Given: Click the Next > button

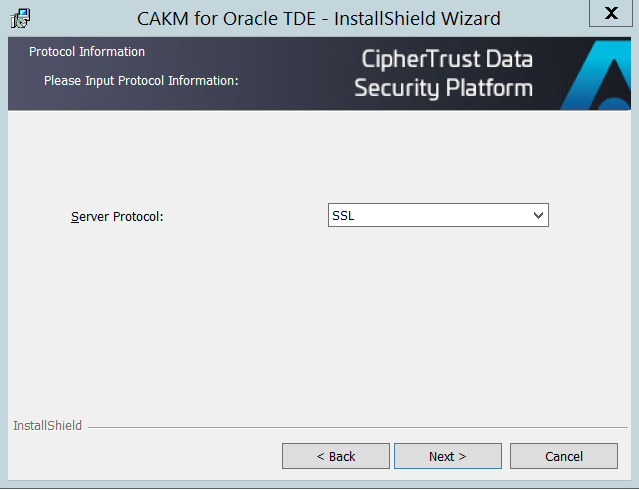Looking at the screenshot, I should pos(447,456).
